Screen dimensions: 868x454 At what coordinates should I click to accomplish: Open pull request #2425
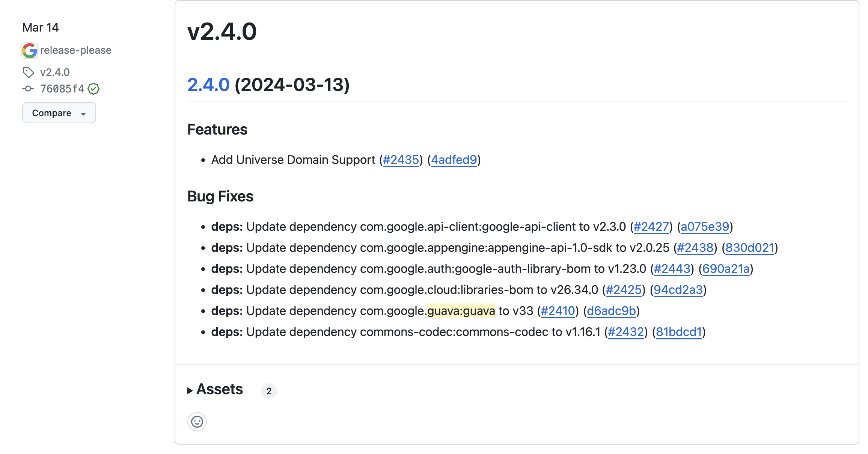tap(624, 290)
